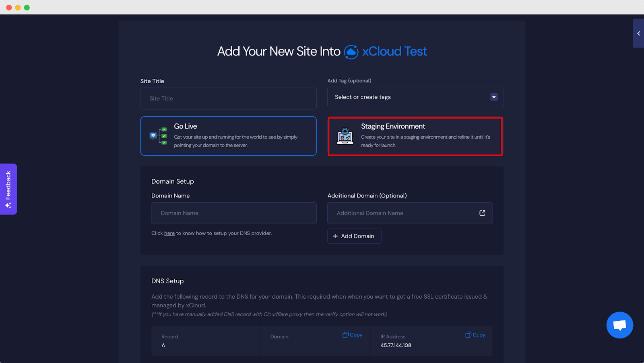The width and height of the screenshot is (644, 363).
Task: Click the macOS red close window button
Action: coord(9,8)
